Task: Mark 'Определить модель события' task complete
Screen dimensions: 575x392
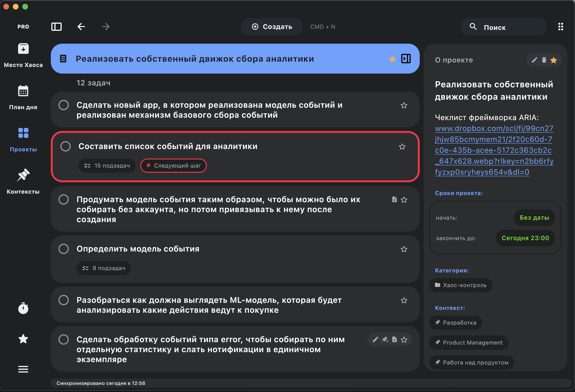Action: click(64, 249)
